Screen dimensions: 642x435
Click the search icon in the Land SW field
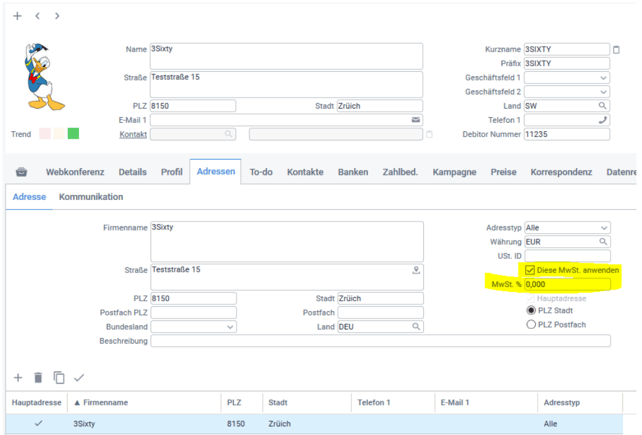tap(602, 105)
